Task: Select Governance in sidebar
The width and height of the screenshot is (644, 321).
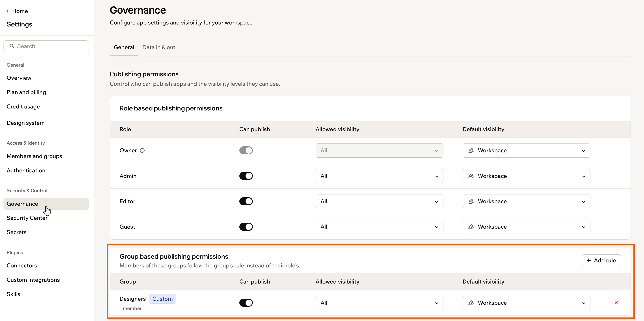Action: point(46,204)
